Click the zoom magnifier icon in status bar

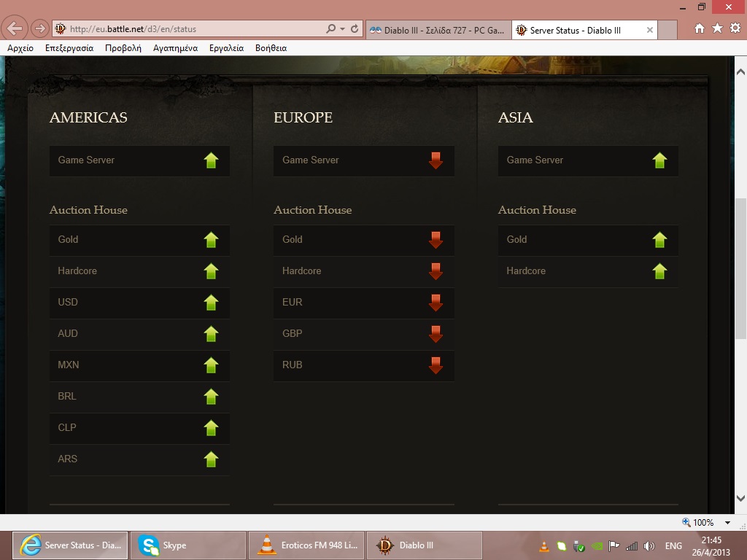click(x=686, y=522)
